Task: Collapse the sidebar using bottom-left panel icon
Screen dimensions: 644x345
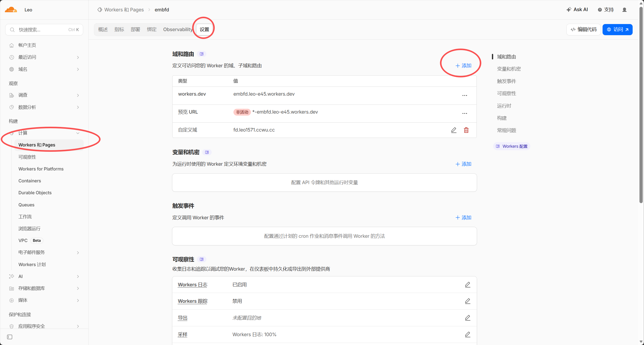Action: click(x=10, y=337)
